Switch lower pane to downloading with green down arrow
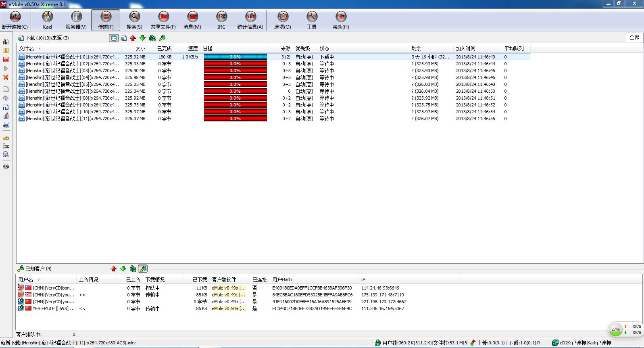This screenshot has width=644, height=348. (x=123, y=269)
